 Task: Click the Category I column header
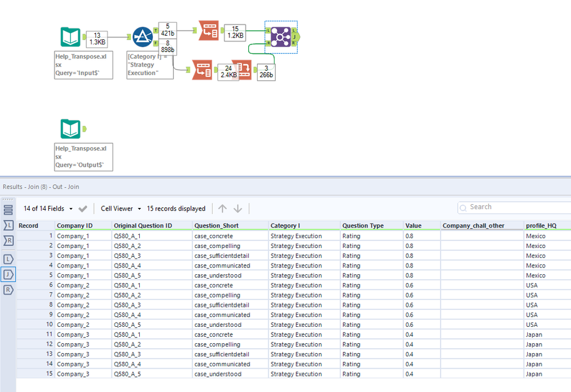click(x=305, y=225)
